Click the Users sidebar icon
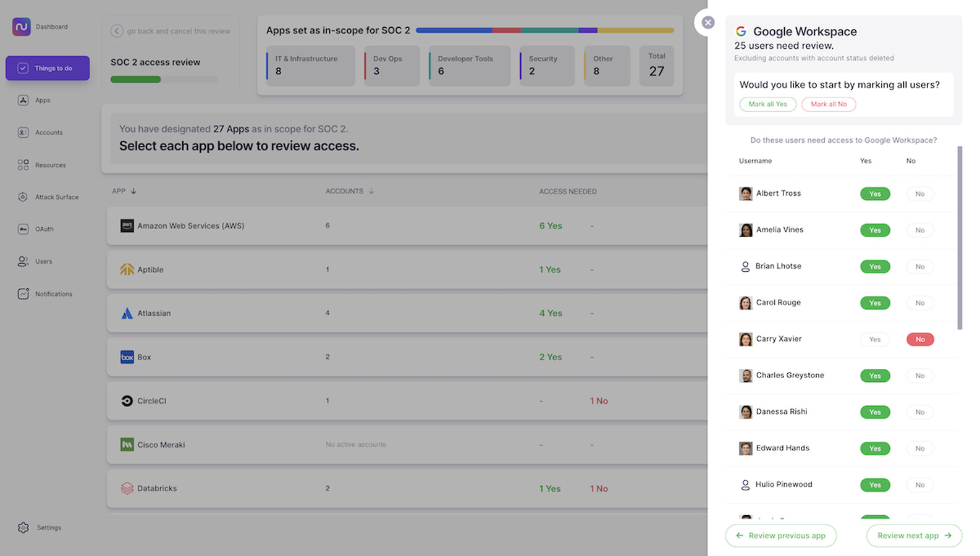Image resolution: width=980 pixels, height=556 pixels. [23, 261]
